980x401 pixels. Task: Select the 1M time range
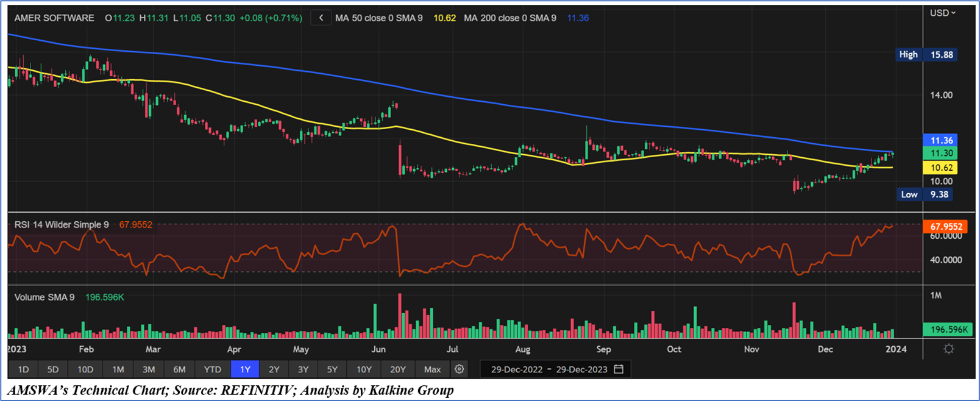[x=118, y=369]
